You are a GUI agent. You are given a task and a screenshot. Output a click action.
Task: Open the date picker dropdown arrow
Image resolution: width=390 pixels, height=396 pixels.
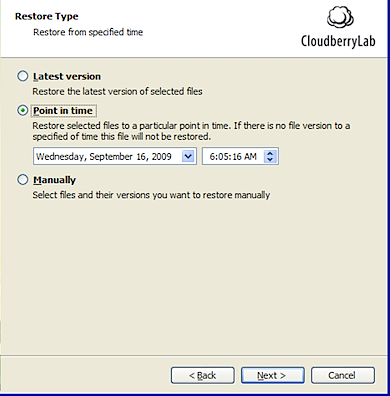tap(188, 156)
